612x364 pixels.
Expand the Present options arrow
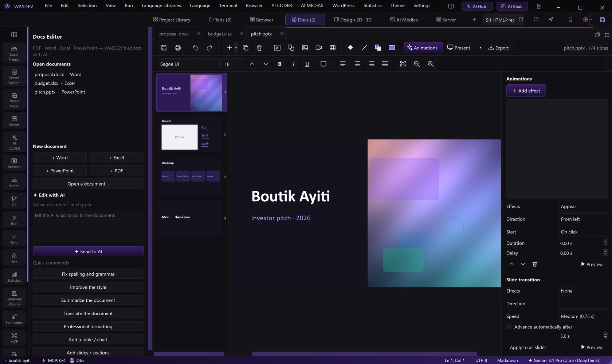[480, 48]
